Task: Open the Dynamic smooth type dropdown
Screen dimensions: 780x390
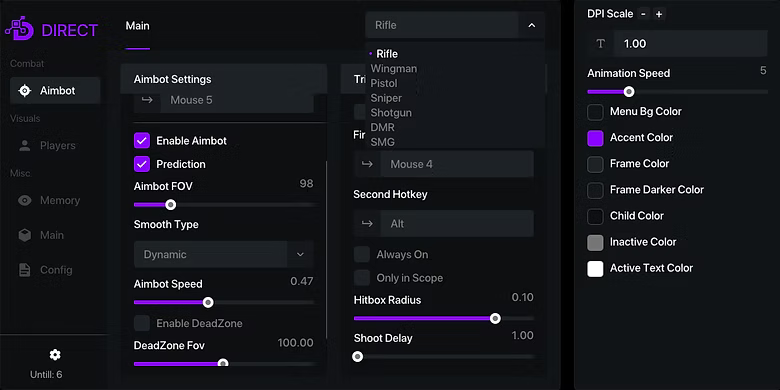Action: click(223, 255)
